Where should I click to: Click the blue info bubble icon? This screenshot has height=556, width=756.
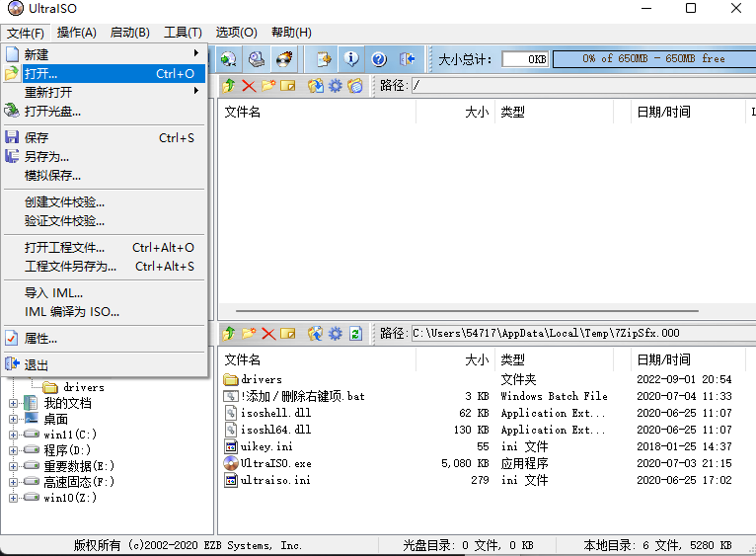click(x=351, y=59)
